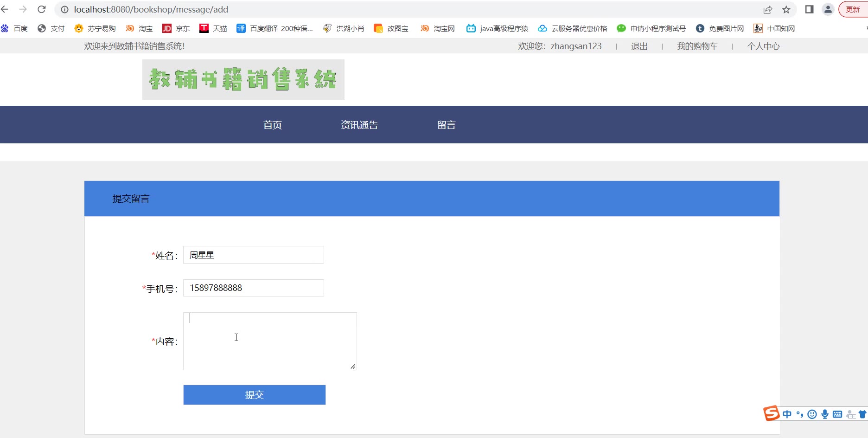Image resolution: width=868 pixels, height=438 pixels.
Task: Click the 欢迎来到教辅书籍销售系统 welcome text
Action: [134, 46]
